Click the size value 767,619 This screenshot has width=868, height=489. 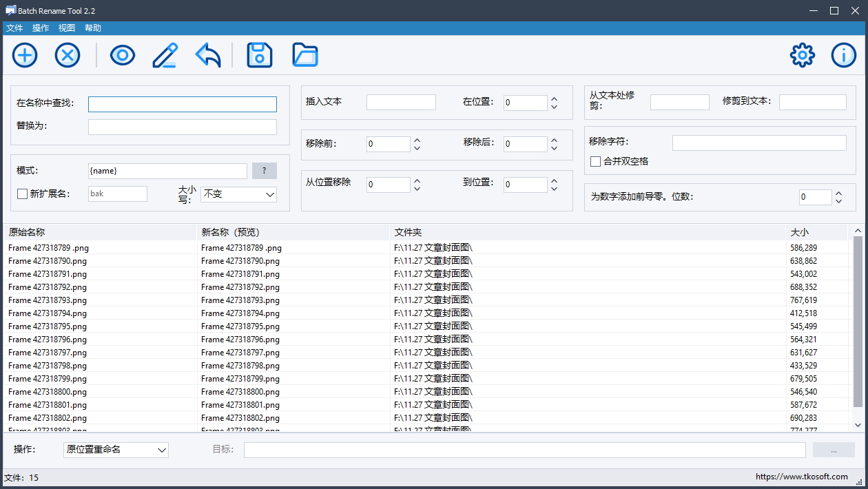click(x=804, y=300)
